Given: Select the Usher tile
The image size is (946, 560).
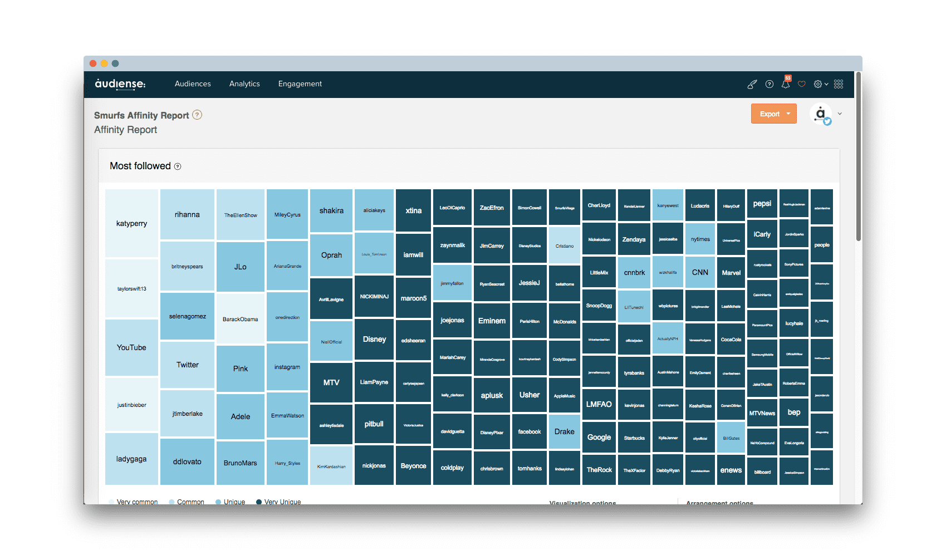Looking at the screenshot, I should 530,395.
